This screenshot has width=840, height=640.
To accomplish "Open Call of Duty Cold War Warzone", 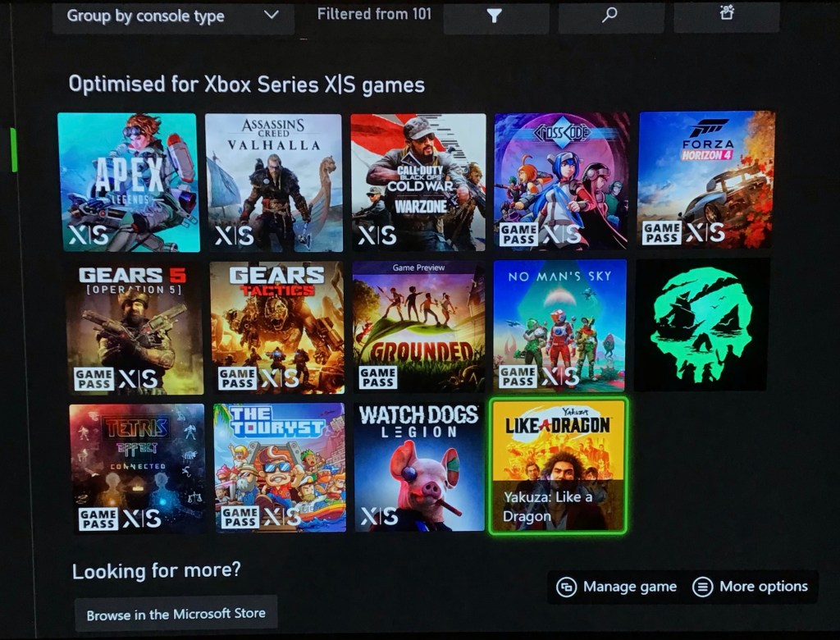I will (417, 181).
